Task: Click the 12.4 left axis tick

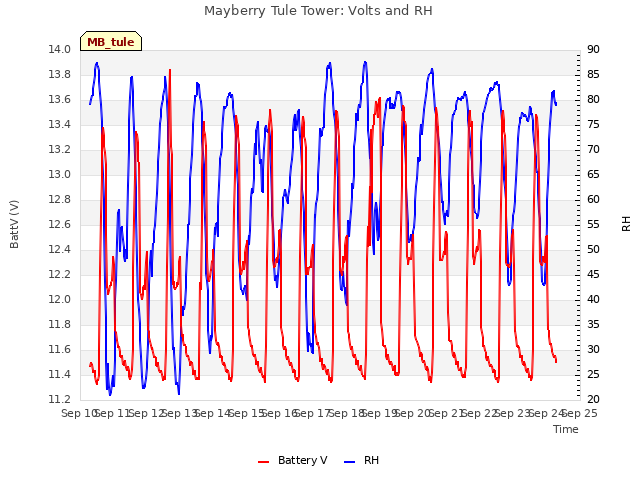Action: coord(60,249)
